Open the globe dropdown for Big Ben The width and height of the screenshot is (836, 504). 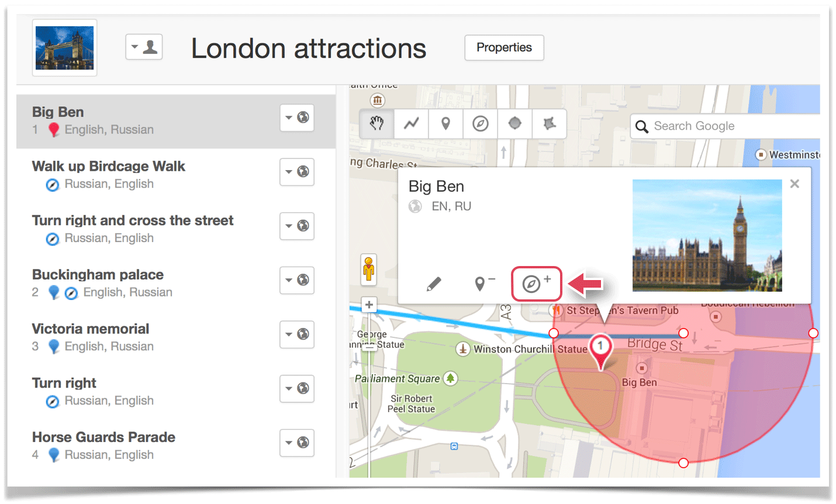tap(297, 118)
